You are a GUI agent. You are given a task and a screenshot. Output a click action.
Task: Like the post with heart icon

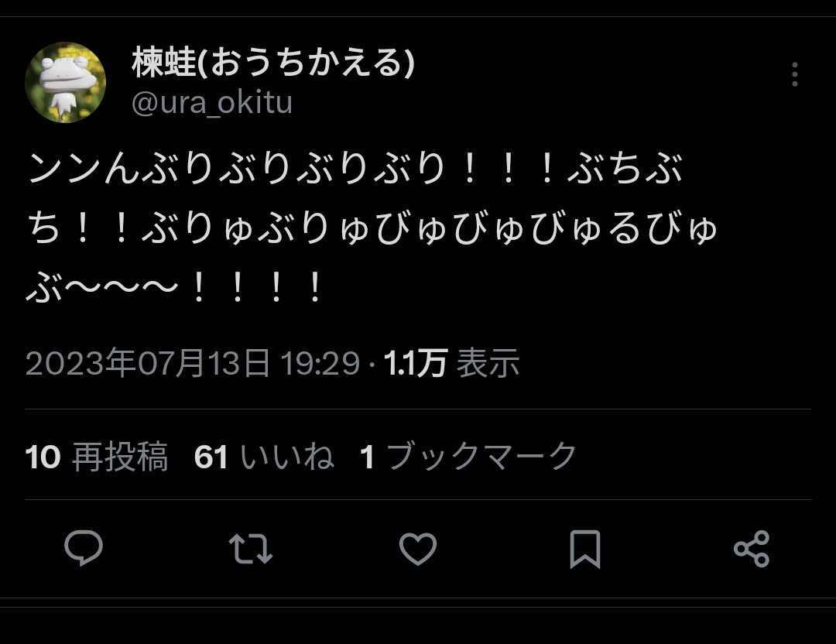pos(418,549)
